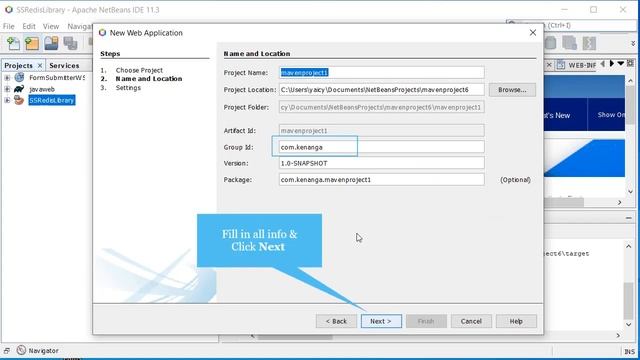The width and height of the screenshot is (640, 360).
Task: Close the editor tab left of WEB-INF
Action: 549,65
